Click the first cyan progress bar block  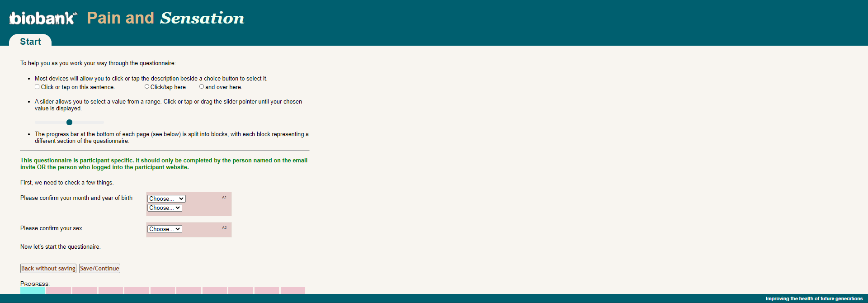pyautogui.click(x=33, y=290)
